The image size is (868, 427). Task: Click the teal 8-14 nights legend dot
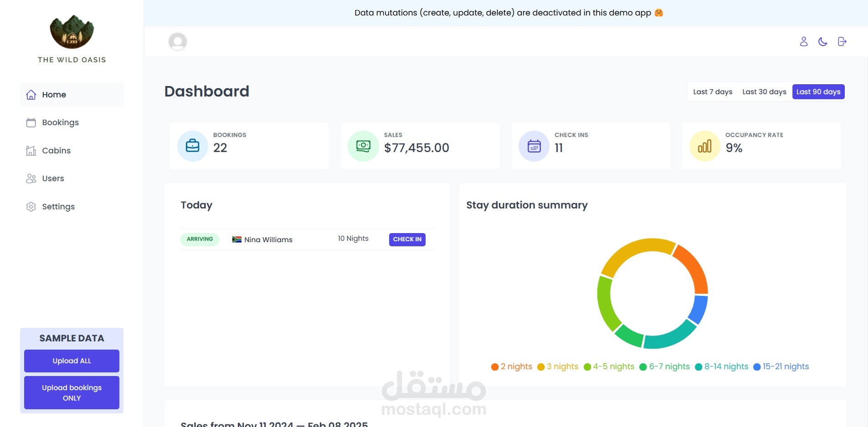tap(699, 367)
